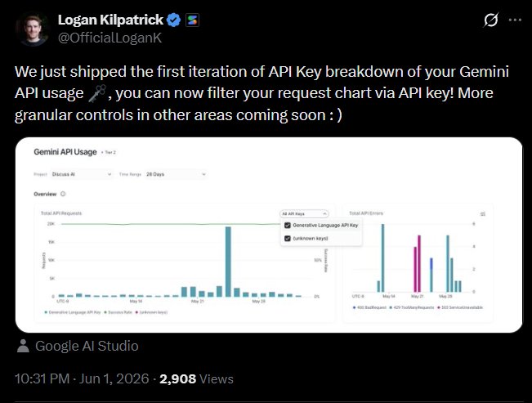Click the 429 TooManyRequests legend color dot
The width and height of the screenshot is (532, 403).
coord(391,307)
